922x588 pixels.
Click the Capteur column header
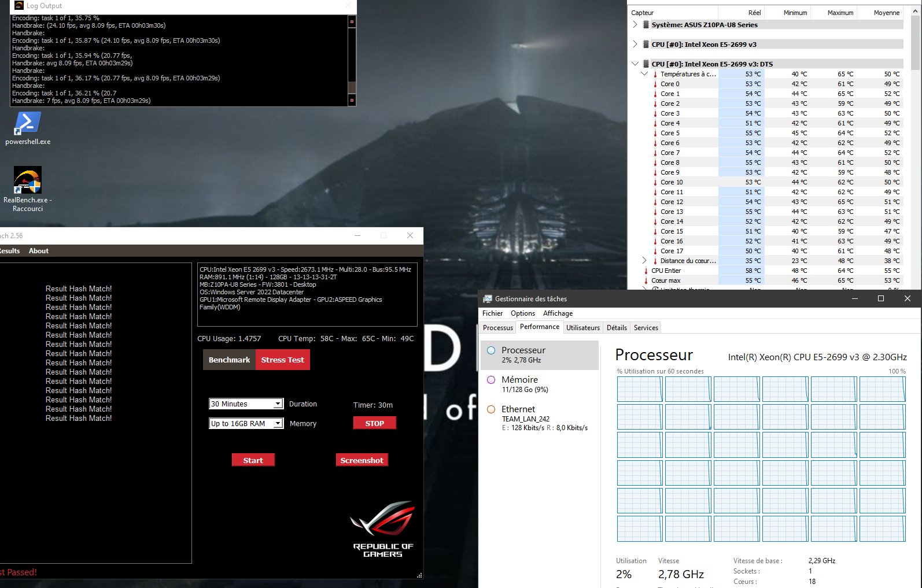tap(673, 13)
